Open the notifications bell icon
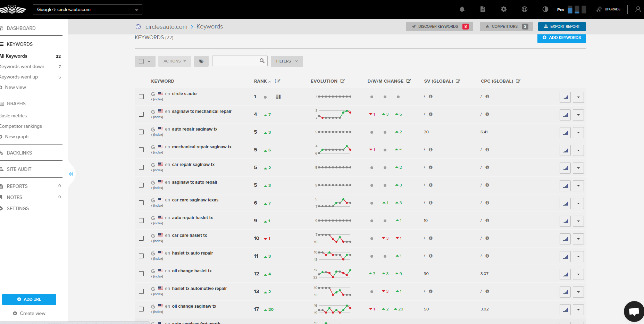Viewport: 644px width, 324px height. pyautogui.click(x=462, y=9)
